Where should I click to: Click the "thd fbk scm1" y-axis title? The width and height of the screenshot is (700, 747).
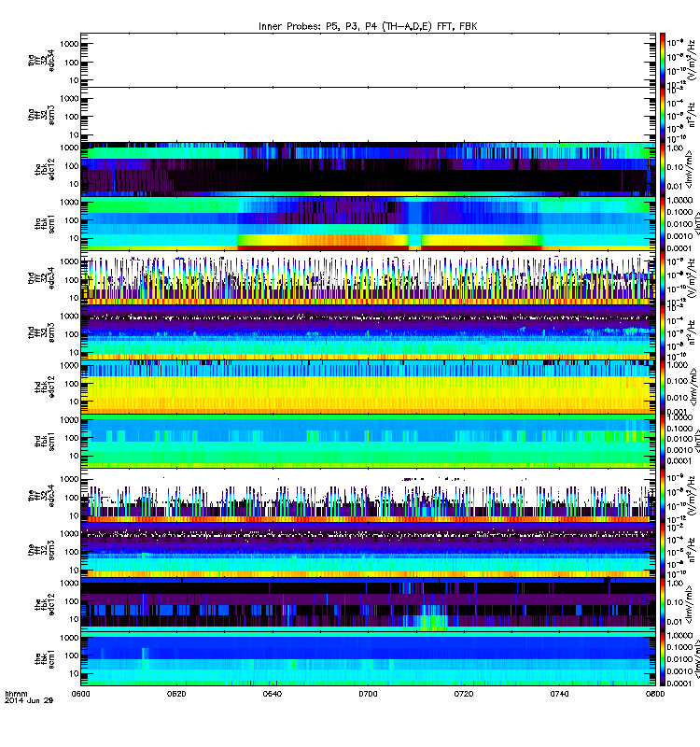click(45, 442)
